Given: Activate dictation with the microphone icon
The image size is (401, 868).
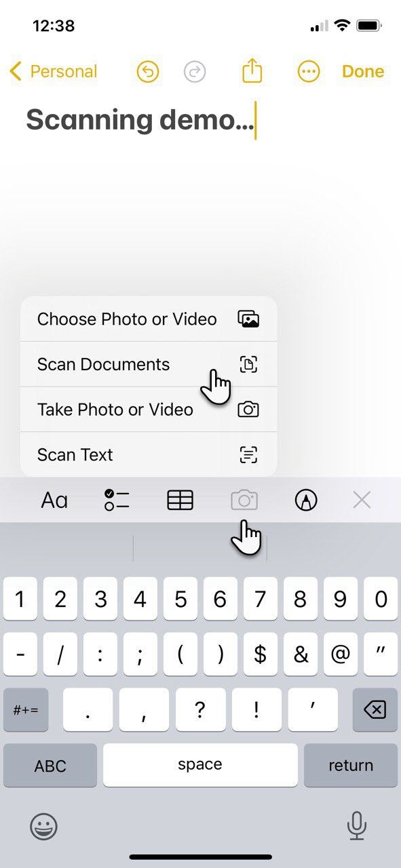Looking at the screenshot, I should 357,828.
